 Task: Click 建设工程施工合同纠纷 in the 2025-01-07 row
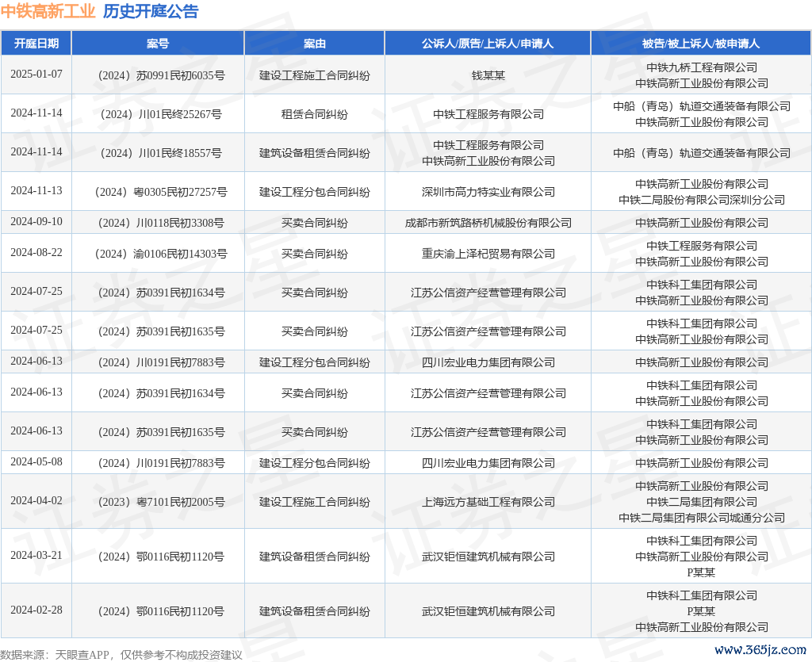coord(314,75)
